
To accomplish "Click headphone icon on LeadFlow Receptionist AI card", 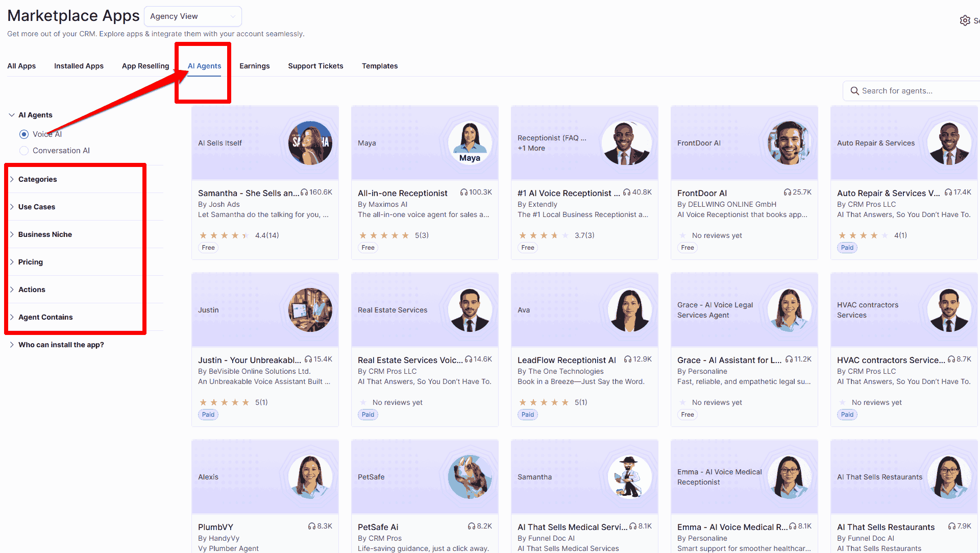I will pos(628,359).
